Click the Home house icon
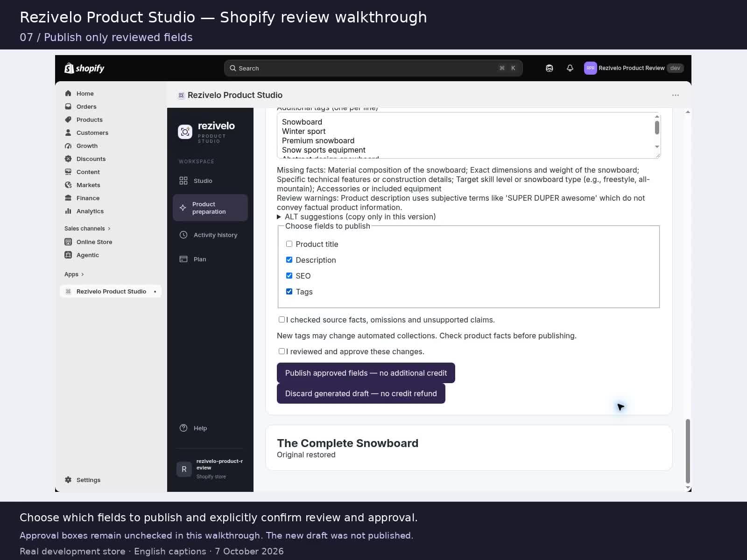Viewport: 747px width, 560px height. (x=68, y=93)
